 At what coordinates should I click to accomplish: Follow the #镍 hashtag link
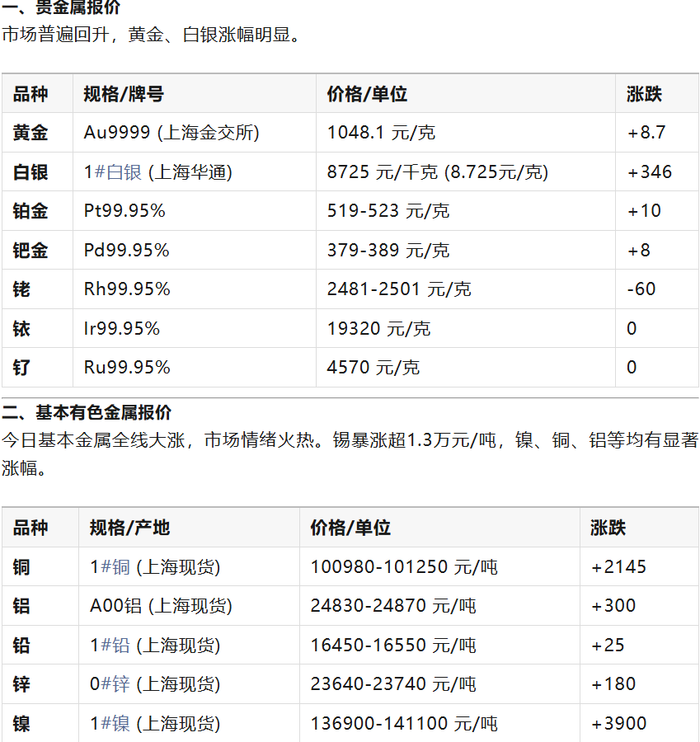[x=115, y=724]
